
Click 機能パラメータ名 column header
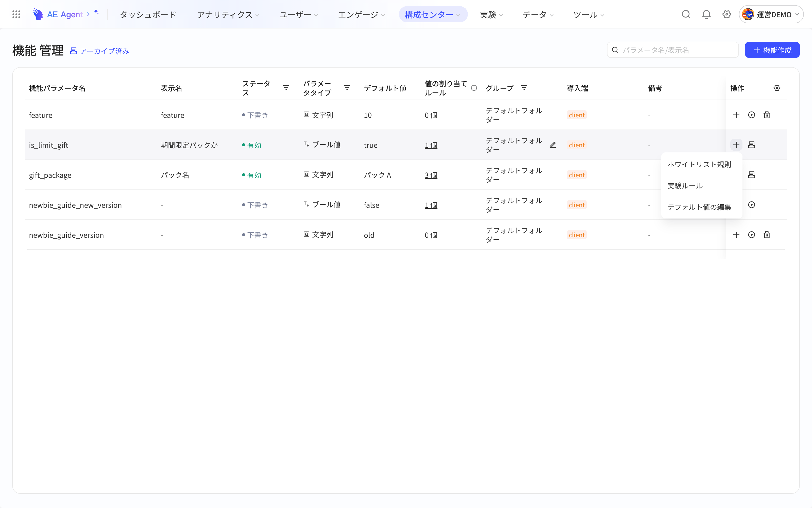pos(57,88)
